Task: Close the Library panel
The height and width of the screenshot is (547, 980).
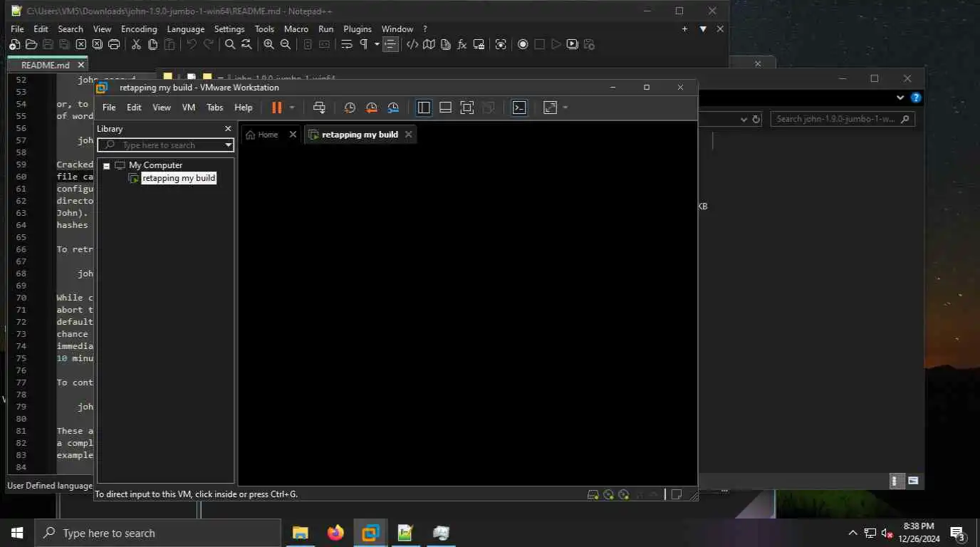Action: tap(228, 129)
